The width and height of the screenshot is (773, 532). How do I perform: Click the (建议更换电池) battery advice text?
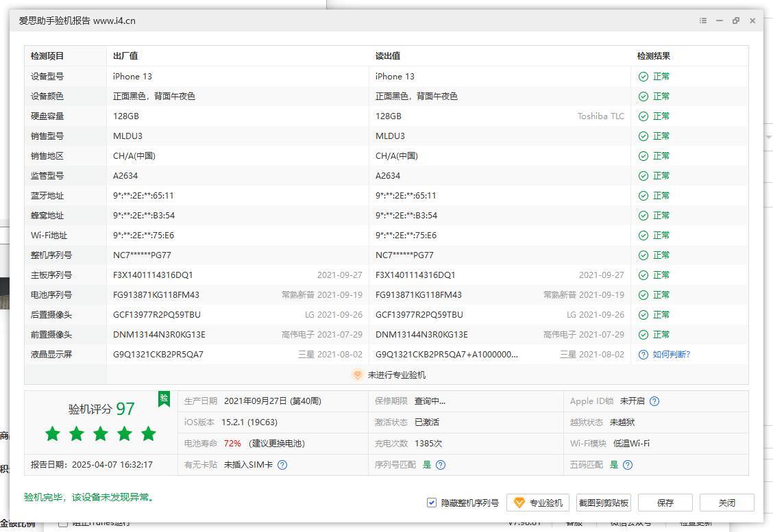tap(277, 444)
